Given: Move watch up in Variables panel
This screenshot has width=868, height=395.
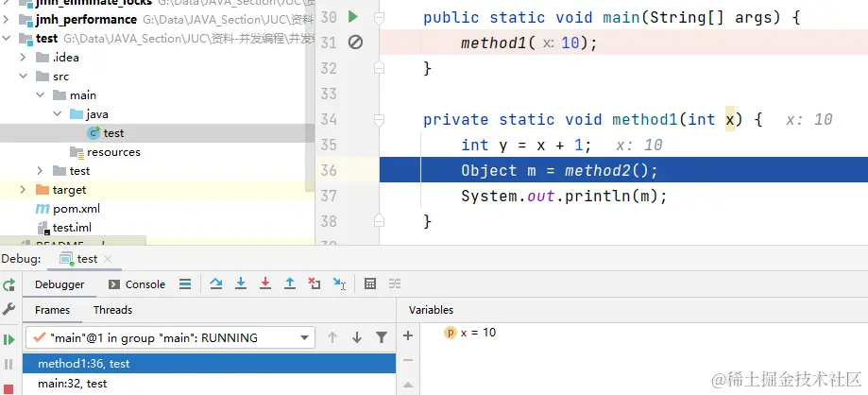Looking at the screenshot, I should pos(408,385).
